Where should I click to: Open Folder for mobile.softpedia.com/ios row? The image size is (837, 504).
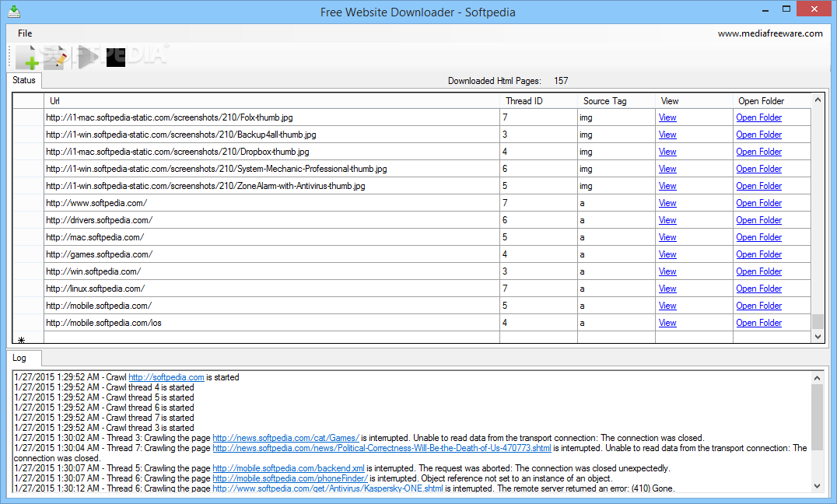(x=758, y=323)
